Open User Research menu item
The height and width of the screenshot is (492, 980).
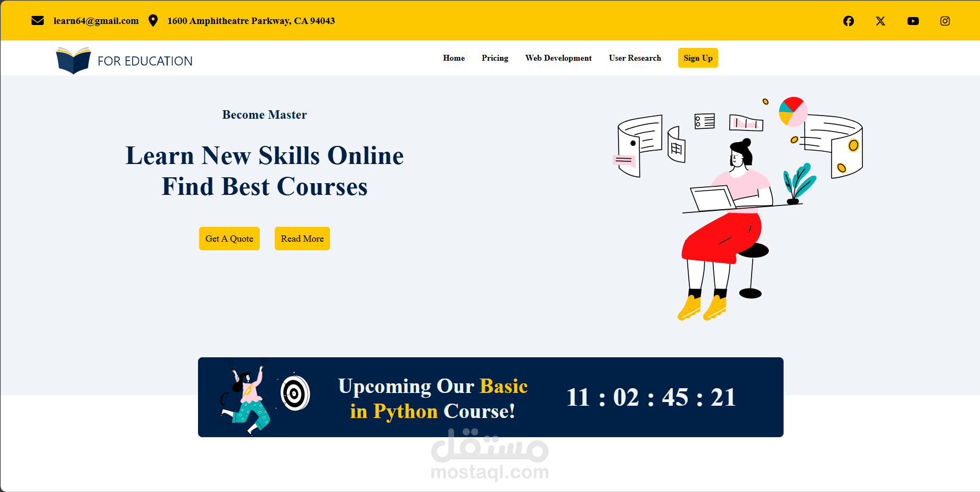click(x=635, y=58)
